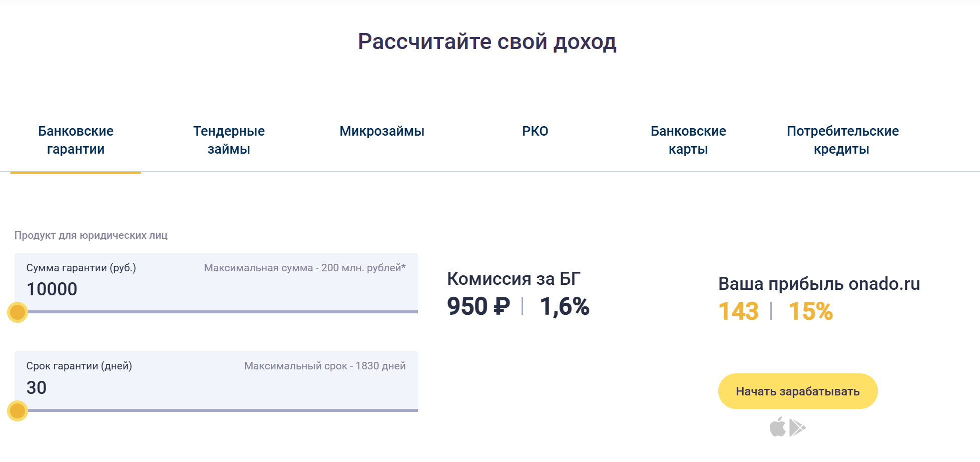This screenshot has width=980, height=462.
Task: Select the Потребительские кредиты tab
Action: [842, 140]
